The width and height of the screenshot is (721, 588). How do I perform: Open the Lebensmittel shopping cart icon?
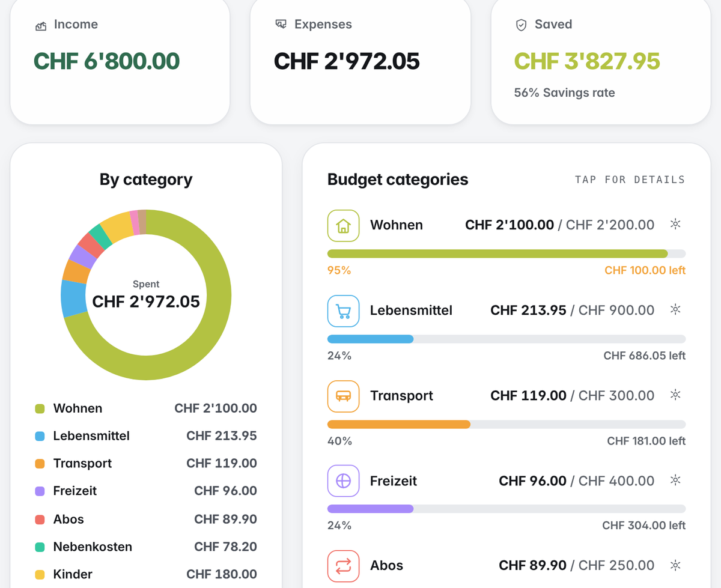point(343,311)
